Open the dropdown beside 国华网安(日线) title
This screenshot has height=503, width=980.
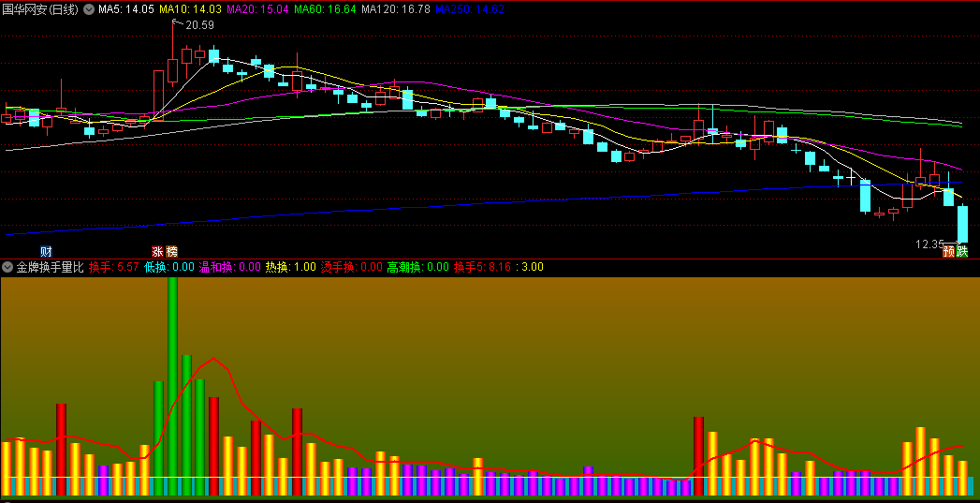pyautogui.click(x=89, y=9)
